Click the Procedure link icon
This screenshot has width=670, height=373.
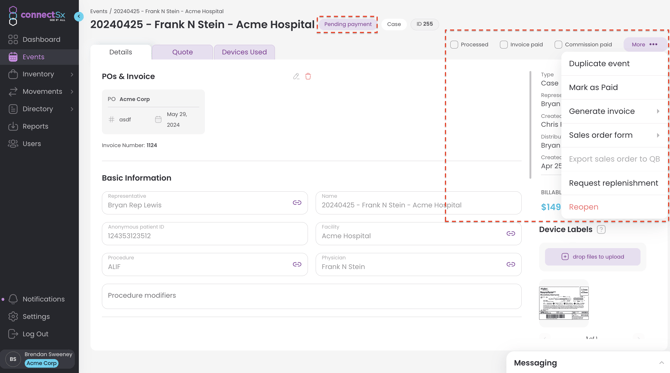click(x=297, y=264)
